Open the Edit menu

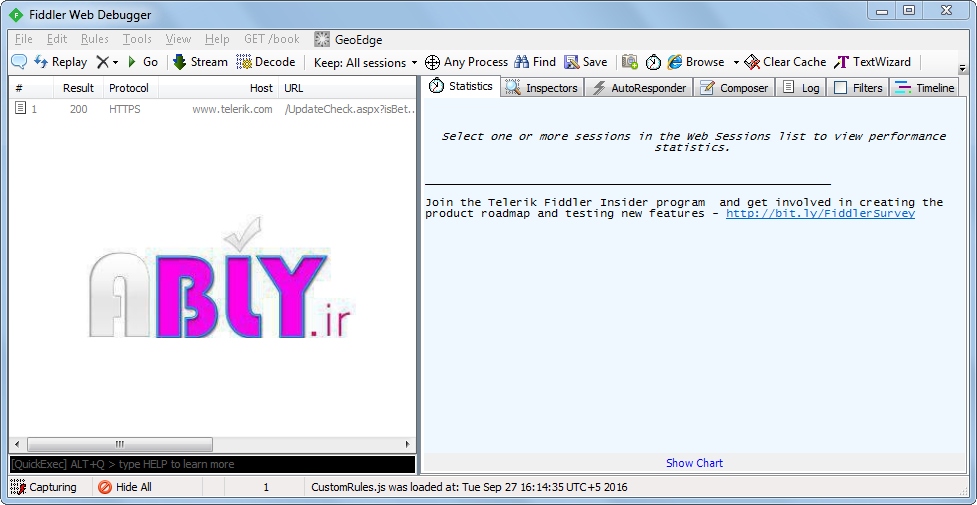(57, 39)
